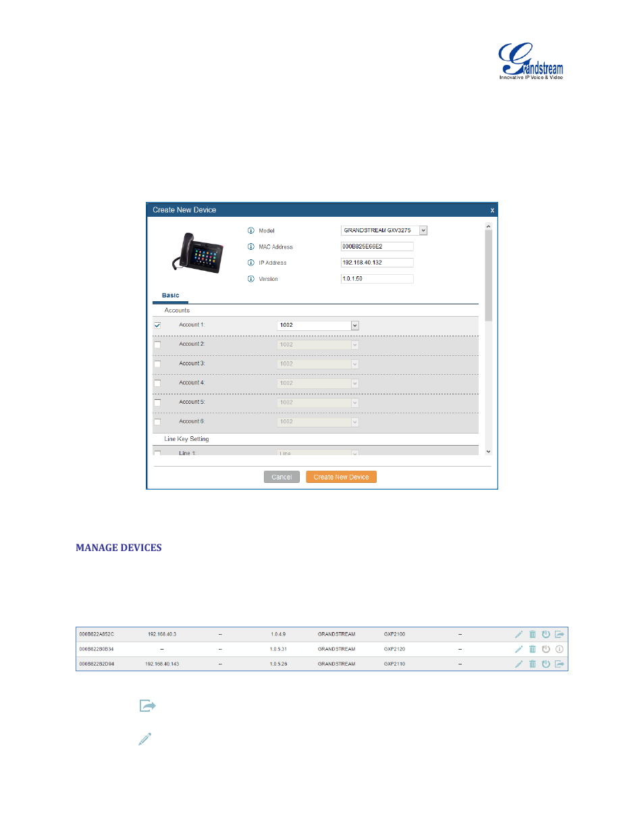The image size is (644, 834).
Task: Click the Cancel button
Action: (x=281, y=477)
